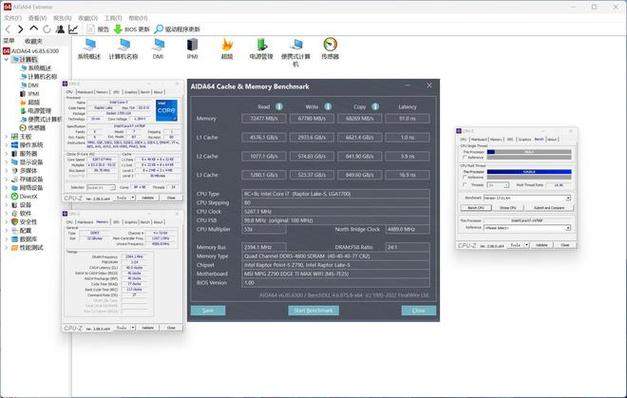The width and height of the screenshot is (627, 398).
Task: Open the user manage icon in toolbar
Action: [60, 29]
